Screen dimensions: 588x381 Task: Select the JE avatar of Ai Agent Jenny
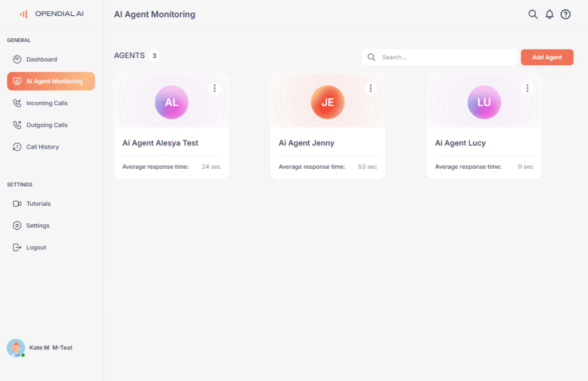tap(327, 102)
